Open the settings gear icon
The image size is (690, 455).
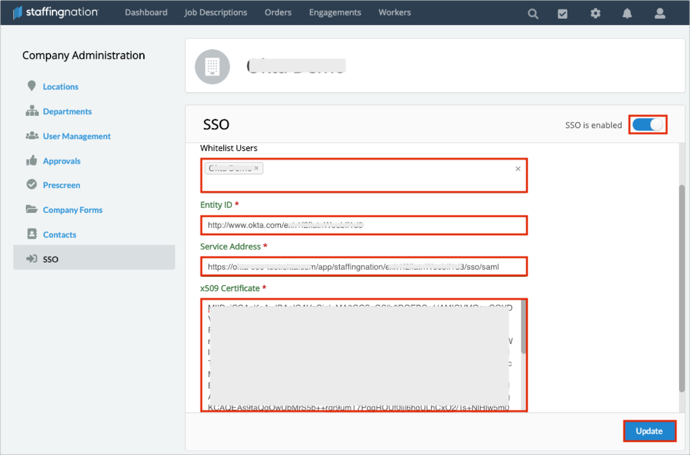[x=595, y=13]
